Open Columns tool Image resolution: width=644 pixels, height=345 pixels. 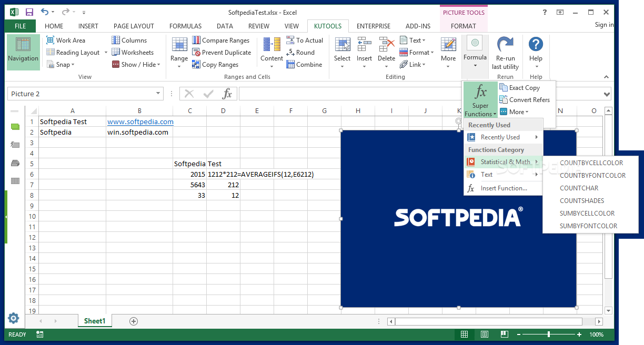(x=129, y=40)
